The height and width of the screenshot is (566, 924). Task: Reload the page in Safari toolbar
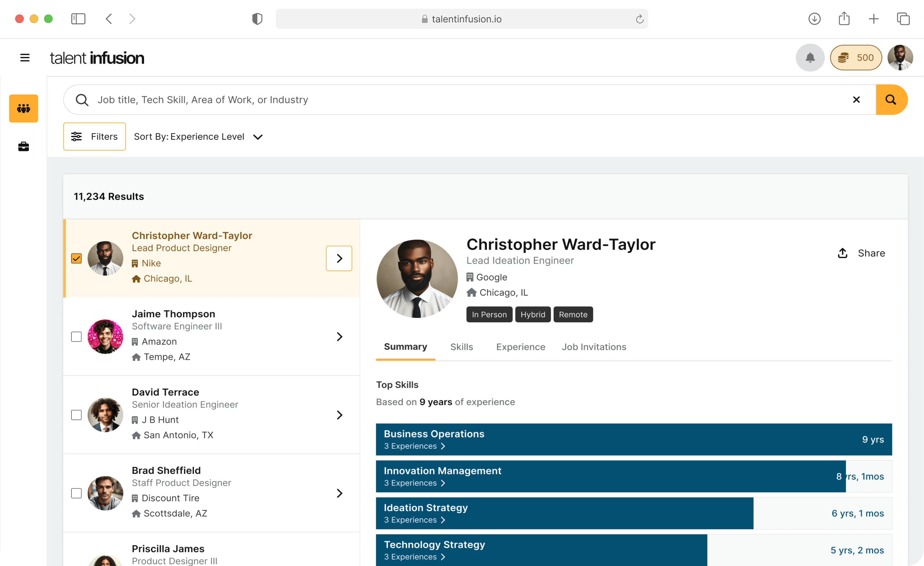click(x=639, y=19)
